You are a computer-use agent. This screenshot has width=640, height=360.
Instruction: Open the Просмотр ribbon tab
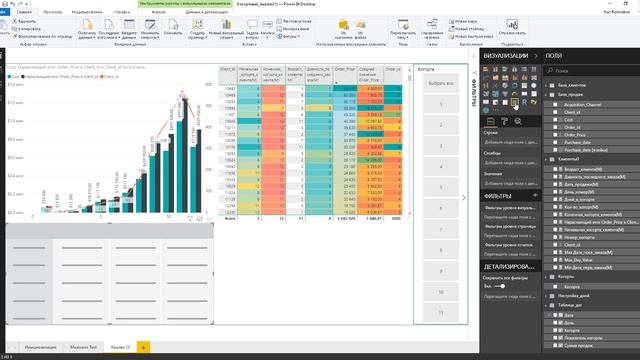point(53,12)
